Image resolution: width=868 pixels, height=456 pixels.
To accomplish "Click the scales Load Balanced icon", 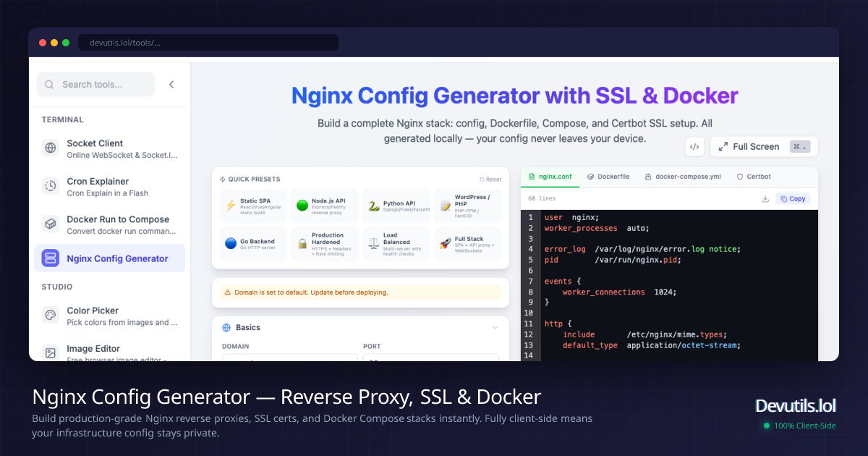I will pos(374,244).
